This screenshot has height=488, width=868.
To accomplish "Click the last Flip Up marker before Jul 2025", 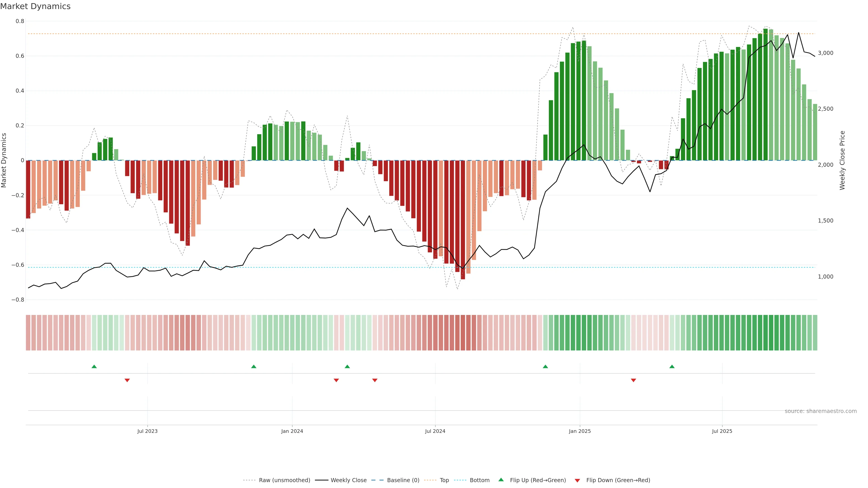I will tap(672, 366).
